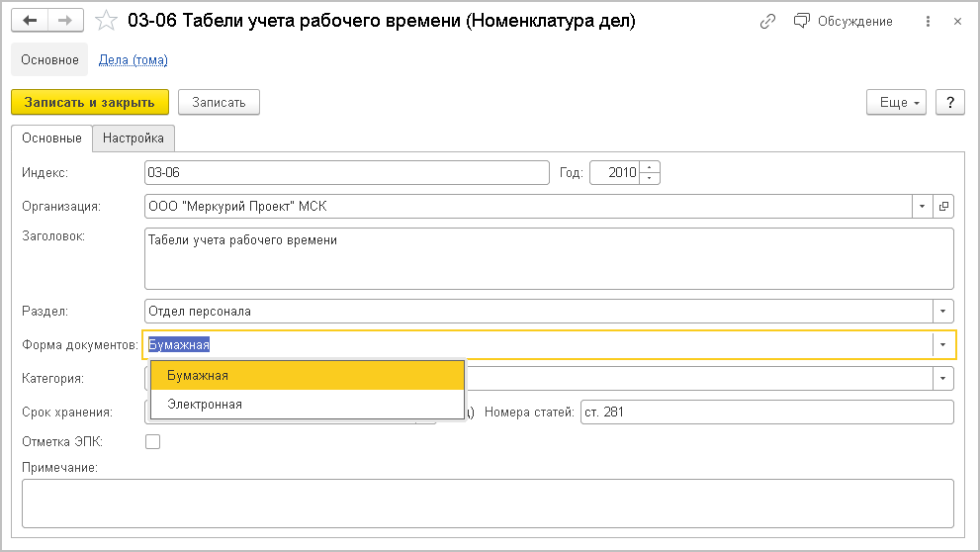The image size is (980, 552).
Task: Add to favorites with star icon
Action: pyautogui.click(x=106, y=21)
